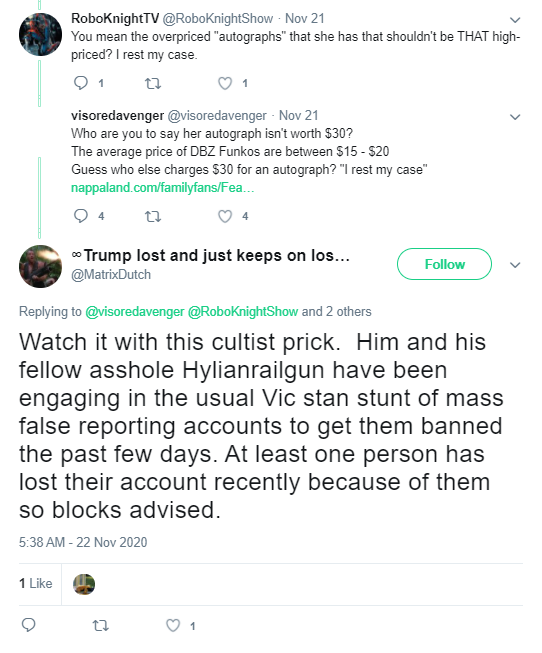Image resolution: width=542 pixels, height=653 pixels.
Task: Reply to visoredavenger's tweet
Action: pos(81,216)
